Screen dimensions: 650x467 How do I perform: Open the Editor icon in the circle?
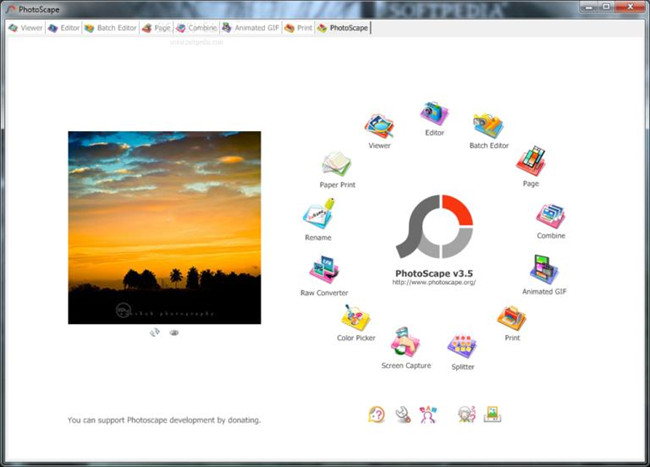[x=434, y=114]
